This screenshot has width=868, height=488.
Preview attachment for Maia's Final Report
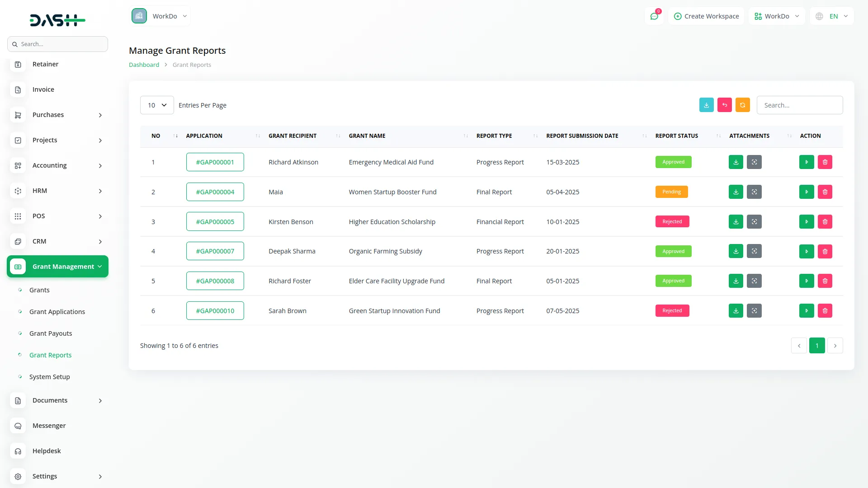pos(754,192)
